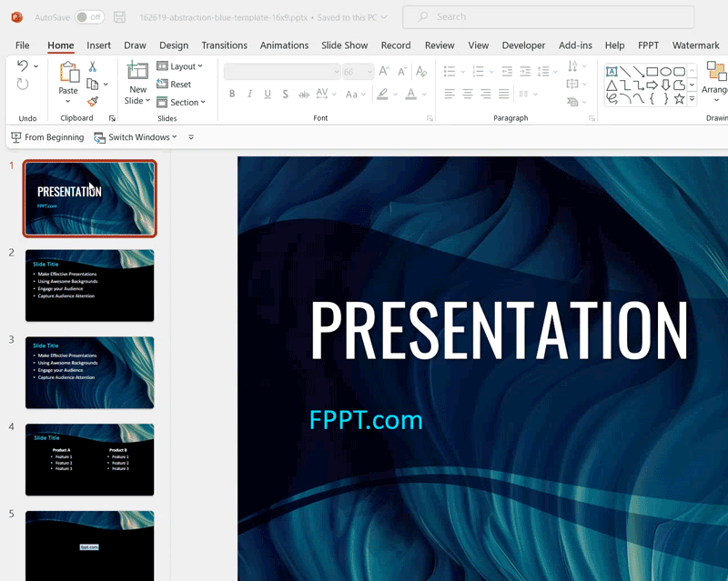Switch to the Transitions ribbon tab
Image resolution: width=728 pixels, height=581 pixels.
point(224,45)
